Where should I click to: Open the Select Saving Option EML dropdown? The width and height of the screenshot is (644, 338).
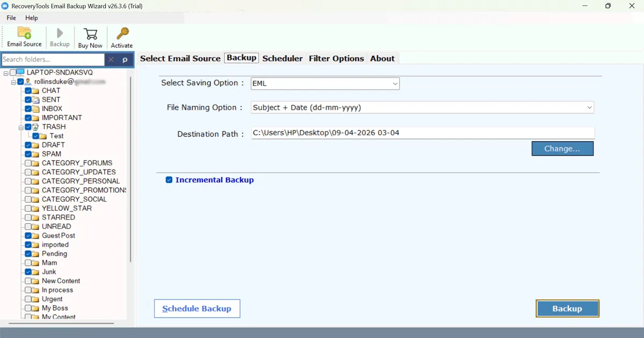click(325, 84)
